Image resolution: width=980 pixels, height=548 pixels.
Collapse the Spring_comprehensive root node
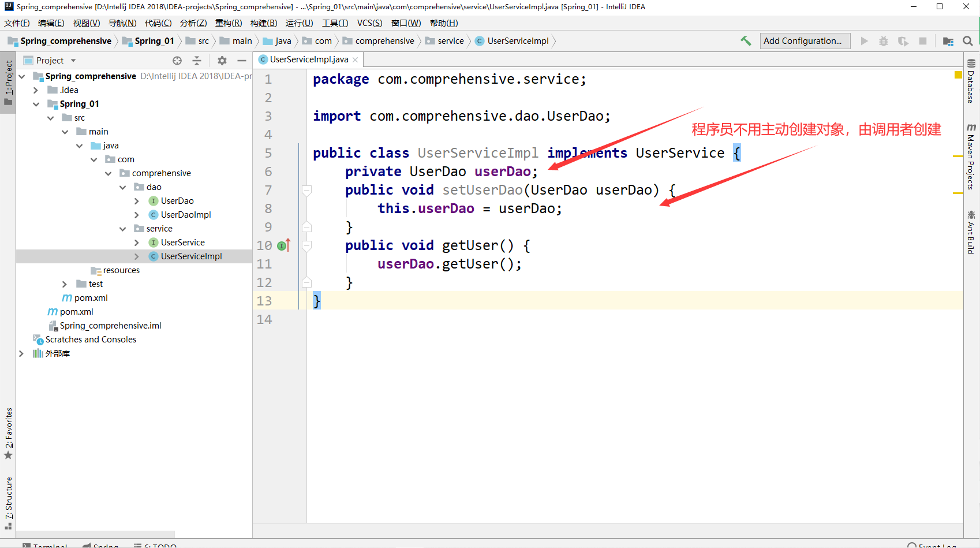click(22, 76)
